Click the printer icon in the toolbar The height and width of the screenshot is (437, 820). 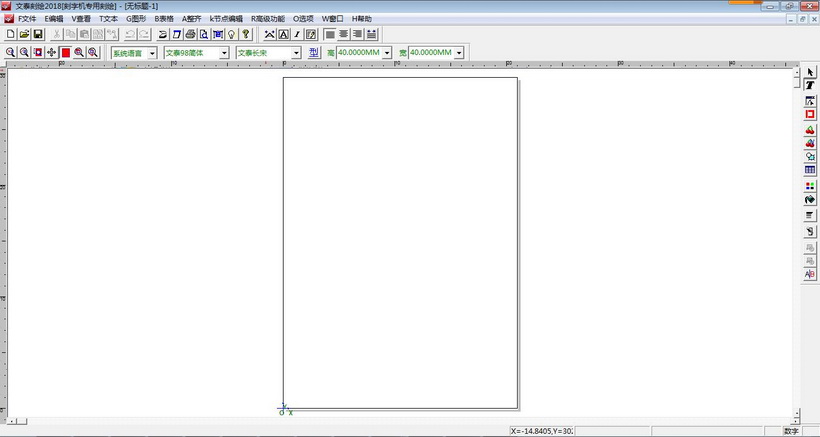click(x=190, y=34)
